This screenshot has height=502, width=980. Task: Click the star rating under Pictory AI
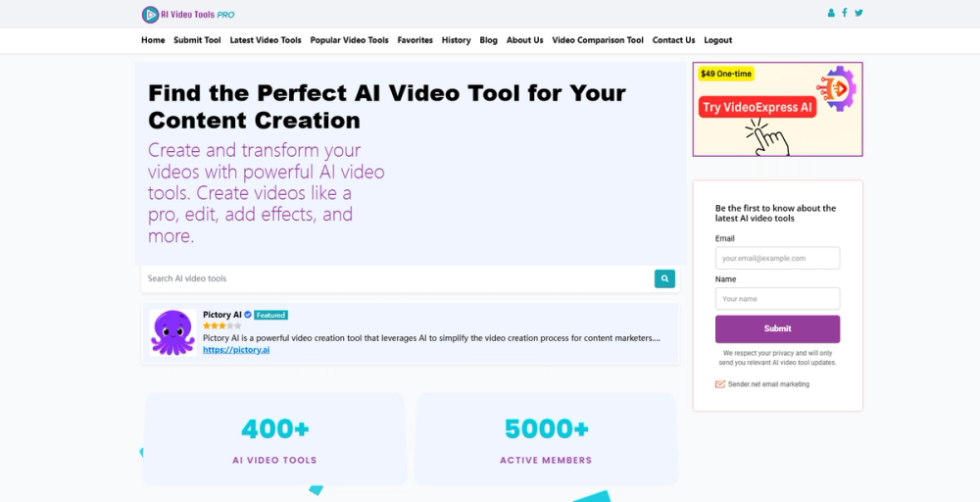(x=221, y=326)
